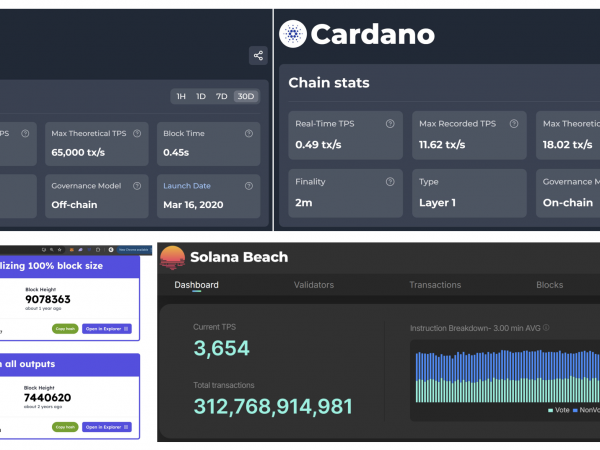Screen dimensions: 600x450
Task: Click the dark blue shield extension icon
Action: pos(89,250)
